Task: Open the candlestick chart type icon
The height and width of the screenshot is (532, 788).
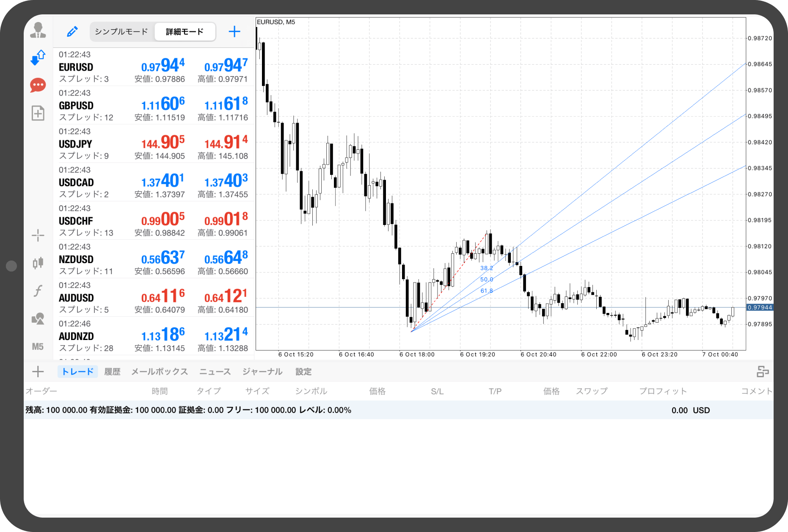Action: (38, 263)
